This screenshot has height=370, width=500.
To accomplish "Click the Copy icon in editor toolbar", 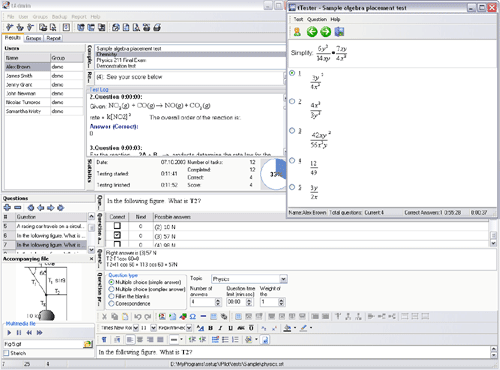I will pos(115,316).
